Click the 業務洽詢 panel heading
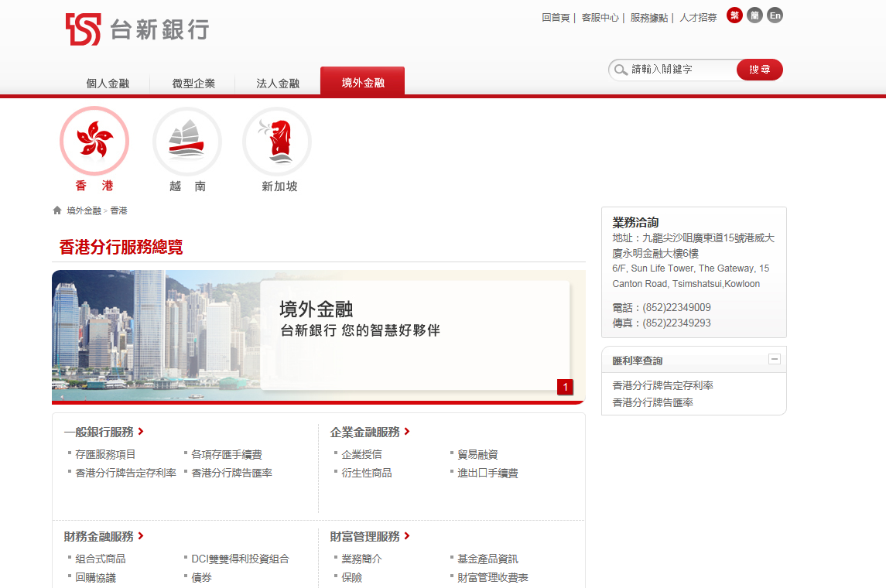 [636, 222]
